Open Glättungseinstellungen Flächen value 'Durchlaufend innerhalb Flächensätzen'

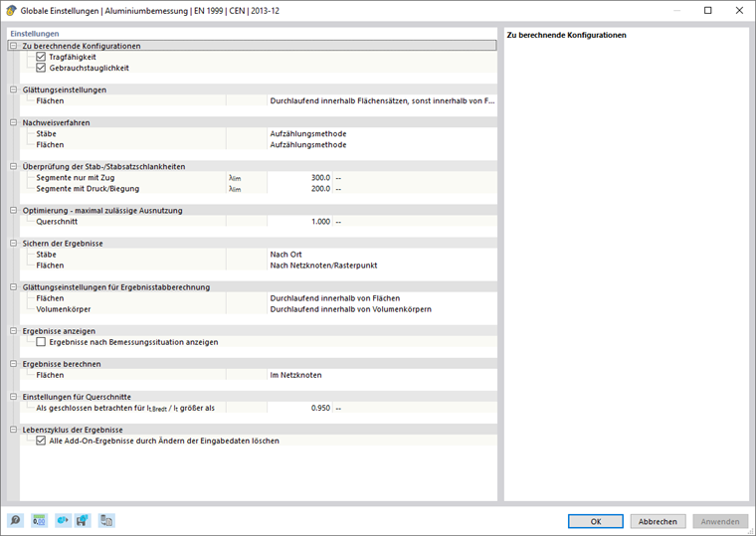point(382,100)
